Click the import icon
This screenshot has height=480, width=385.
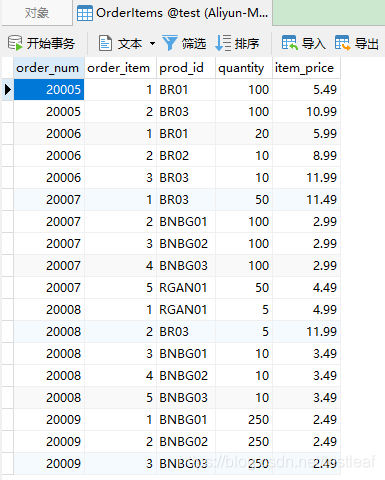tap(289, 43)
